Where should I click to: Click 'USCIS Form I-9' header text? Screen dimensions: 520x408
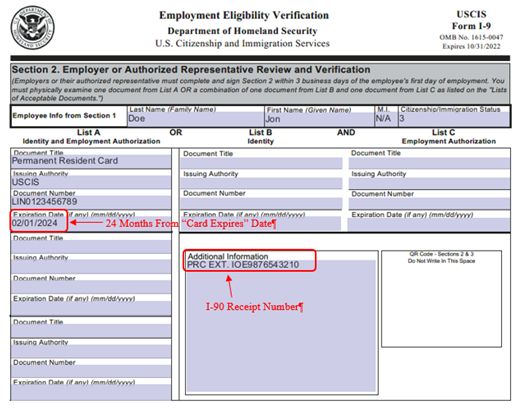click(471, 20)
